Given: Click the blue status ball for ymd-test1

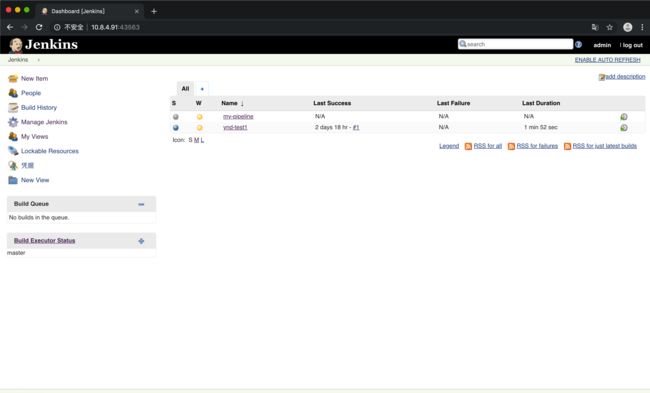Looking at the screenshot, I should 176,128.
